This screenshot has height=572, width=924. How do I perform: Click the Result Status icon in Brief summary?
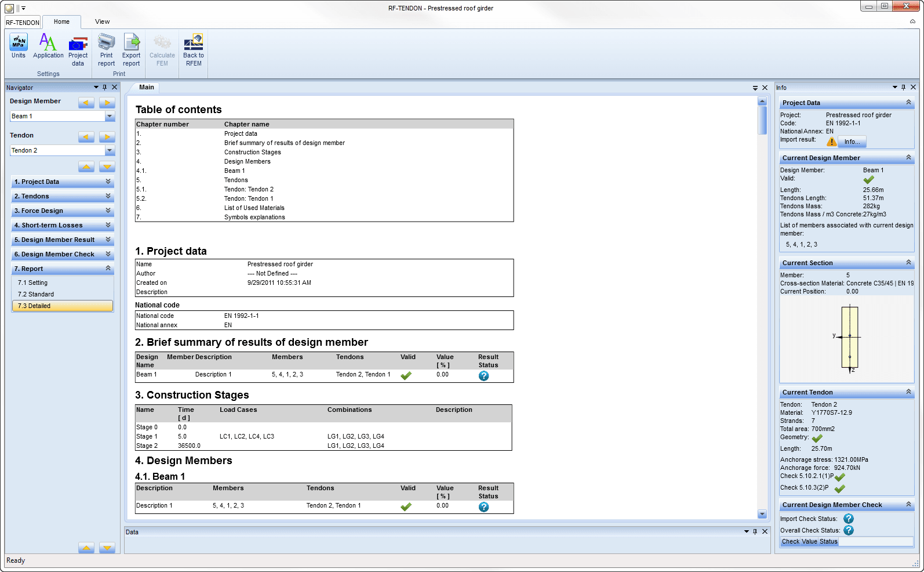pyautogui.click(x=484, y=376)
